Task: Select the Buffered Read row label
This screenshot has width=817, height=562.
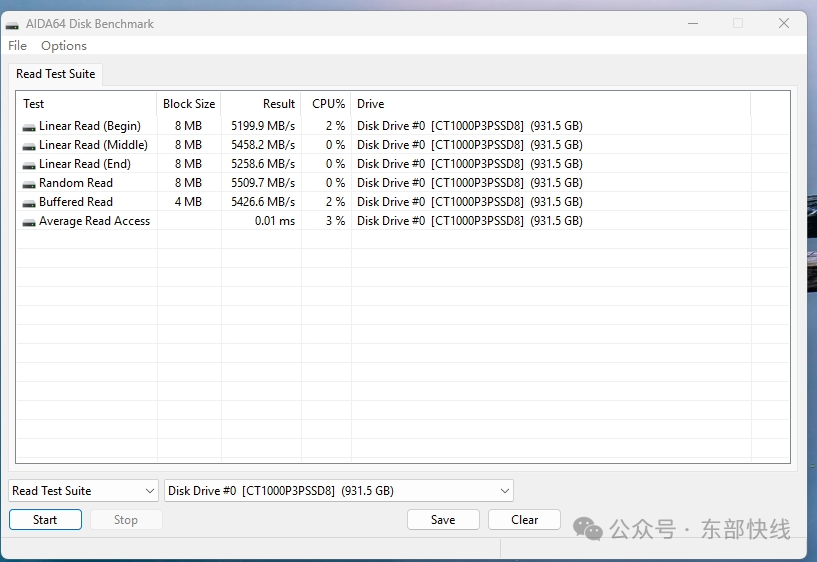Action: tap(76, 202)
